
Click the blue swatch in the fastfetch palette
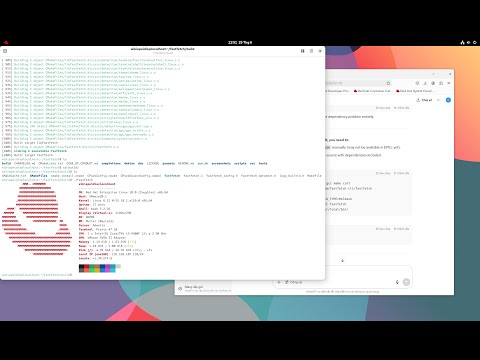102,268
